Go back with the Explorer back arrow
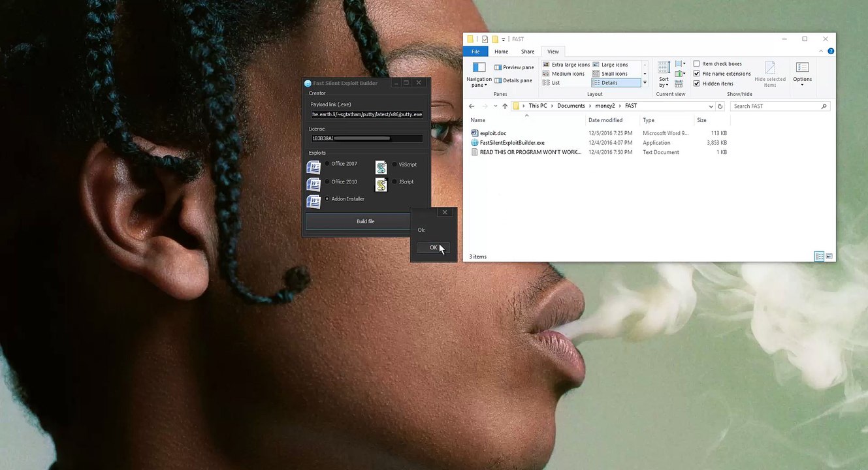Viewport: 868px width, 470px height. [x=472, y=106]
